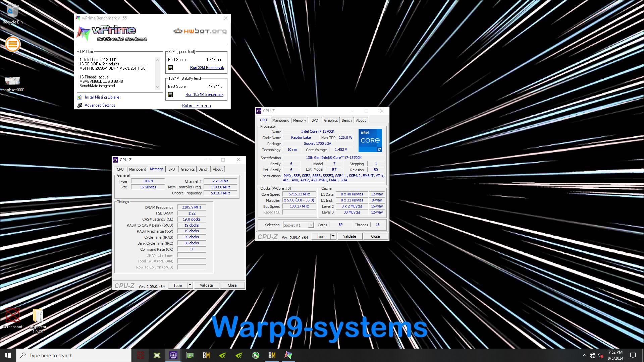This screenshot has height=362, width=644.
Task: Switch to Mainboard tab in CPU-Z Memory window
Action: pyautogui.click(x=138, y=169)
